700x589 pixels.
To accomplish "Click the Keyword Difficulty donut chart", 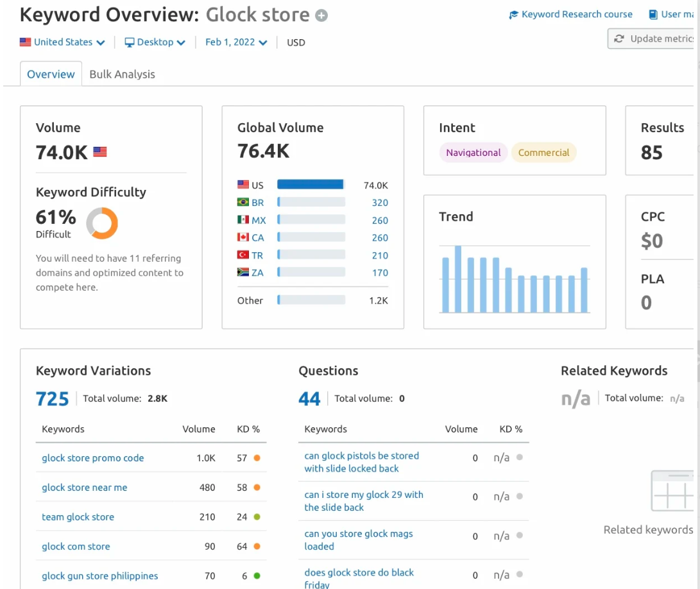I will pos(102,223).
